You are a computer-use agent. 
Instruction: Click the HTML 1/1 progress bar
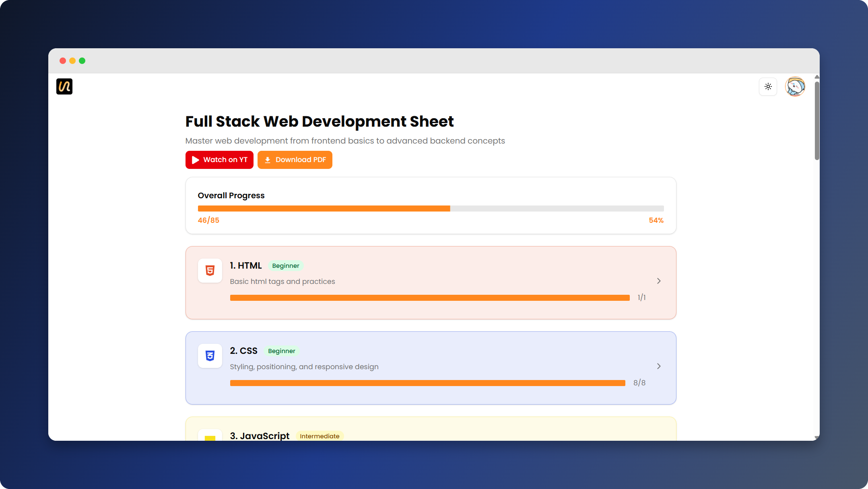tap(429, 298)
